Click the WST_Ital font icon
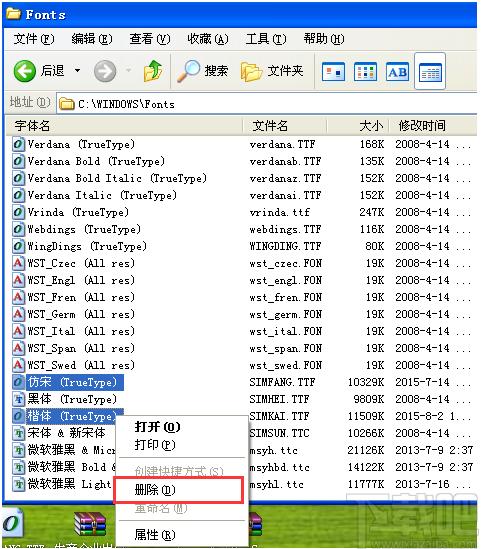The width and height of the screenshot is (481, 549). point(18,331)
